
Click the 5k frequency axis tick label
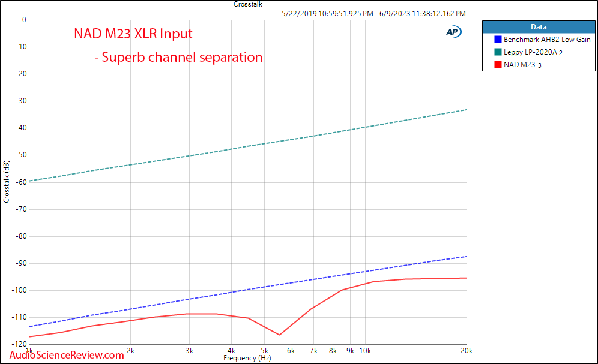[x=264, y=351]
